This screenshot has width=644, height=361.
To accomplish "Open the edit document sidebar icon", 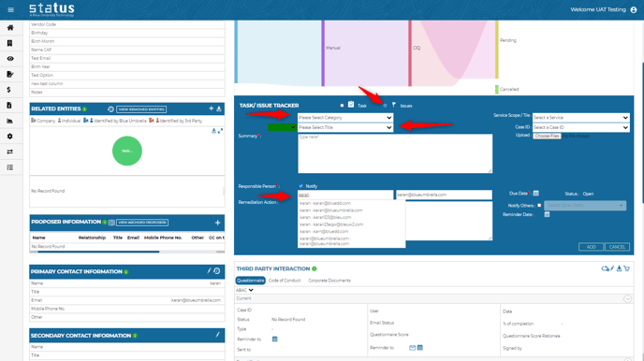I will click(10, 74).
